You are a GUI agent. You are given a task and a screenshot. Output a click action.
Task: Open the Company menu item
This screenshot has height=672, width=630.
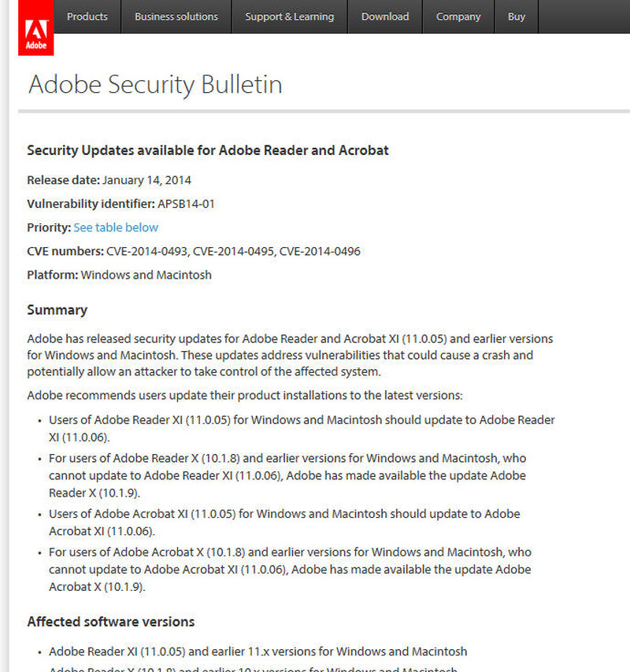pos(458,17)
